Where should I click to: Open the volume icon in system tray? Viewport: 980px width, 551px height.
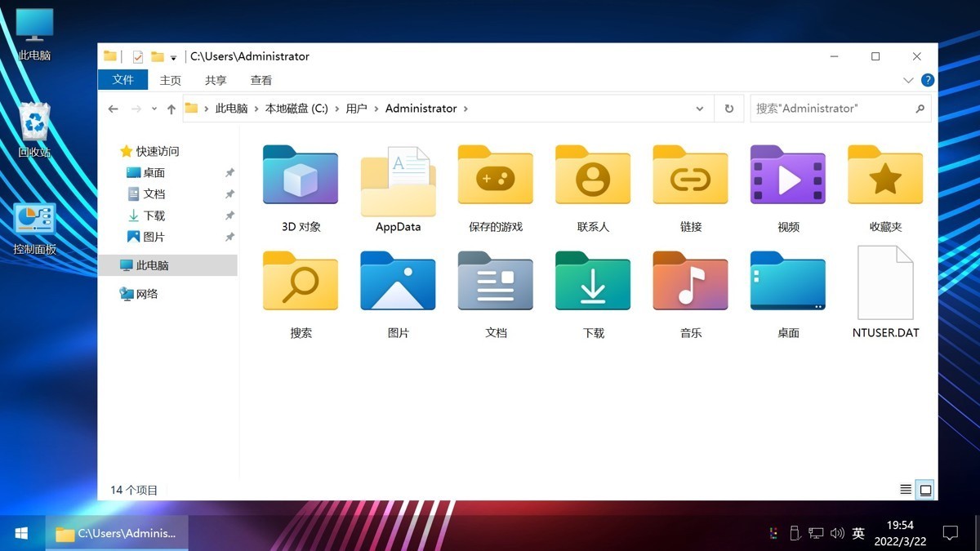[x=837, y=532]
